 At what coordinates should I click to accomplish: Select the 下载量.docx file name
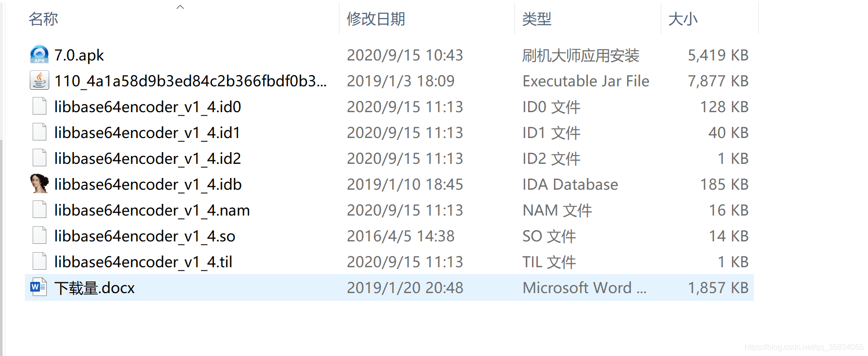[x=95, y=288]
